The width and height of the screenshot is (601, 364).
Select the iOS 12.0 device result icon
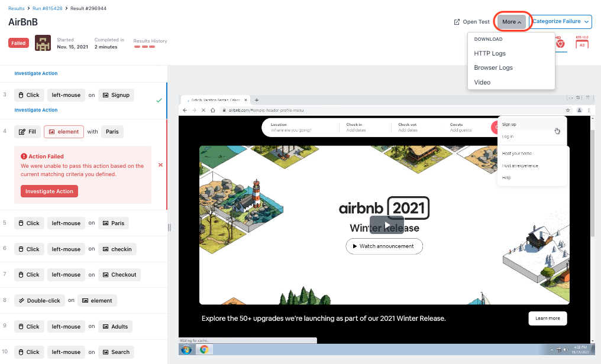coord(582,43)
